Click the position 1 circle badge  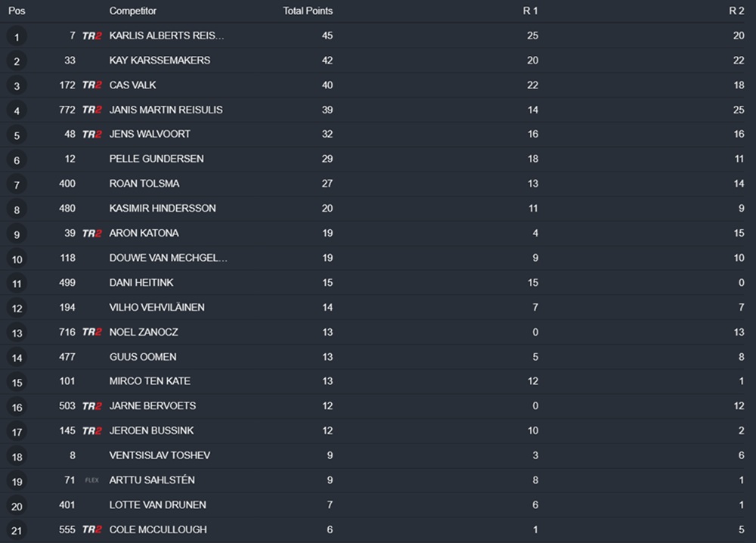[17, 36]
